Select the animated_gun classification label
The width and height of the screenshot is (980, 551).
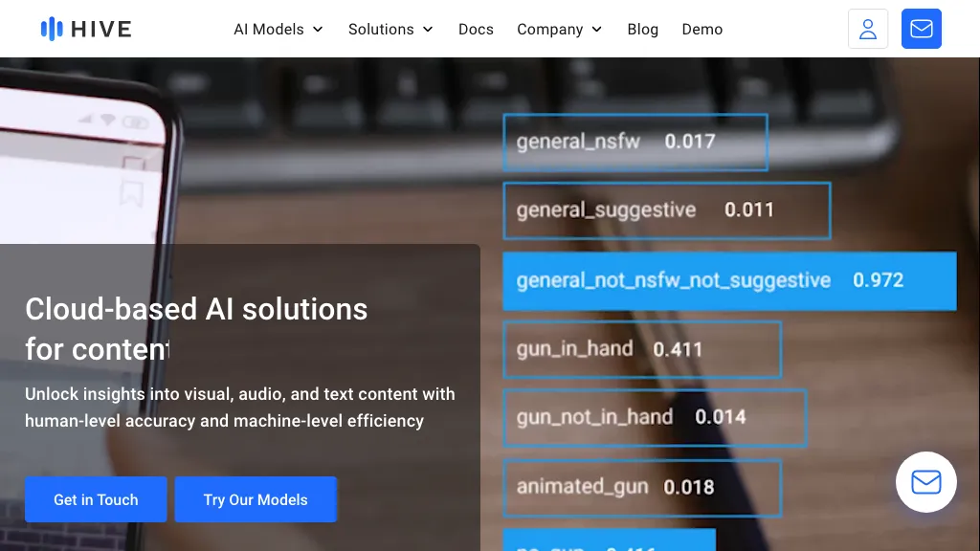[643, 487]
